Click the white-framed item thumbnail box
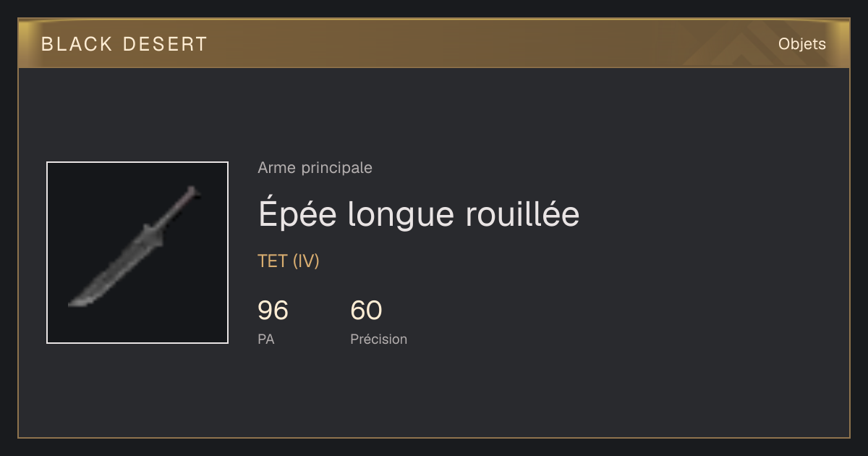 point(137,253)
